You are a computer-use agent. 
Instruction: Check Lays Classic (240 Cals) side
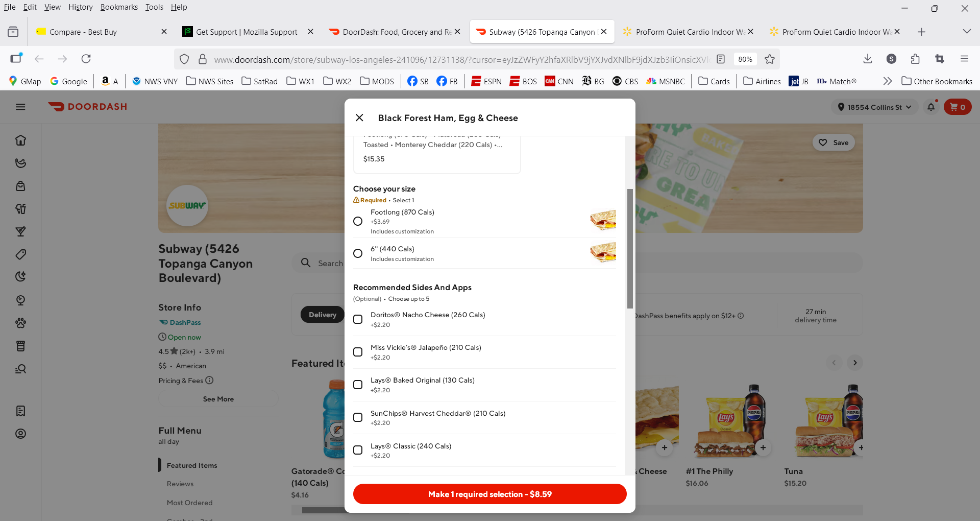click(358, 450)
